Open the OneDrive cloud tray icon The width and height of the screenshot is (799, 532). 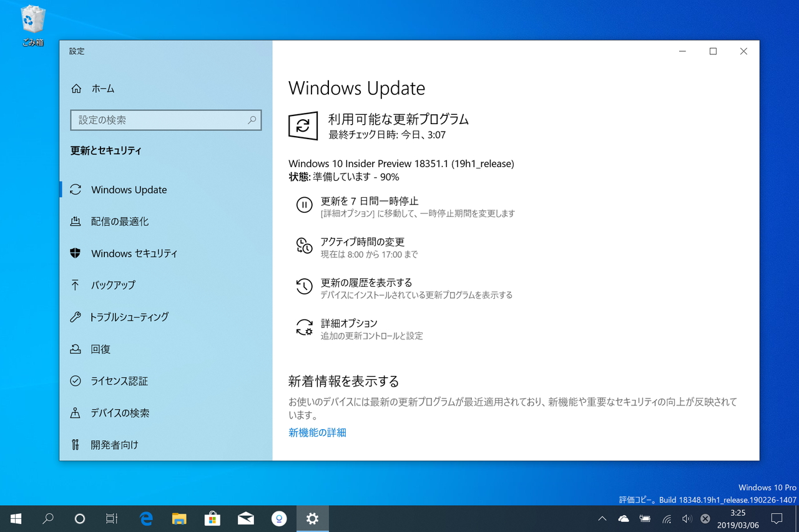(623, 518)
